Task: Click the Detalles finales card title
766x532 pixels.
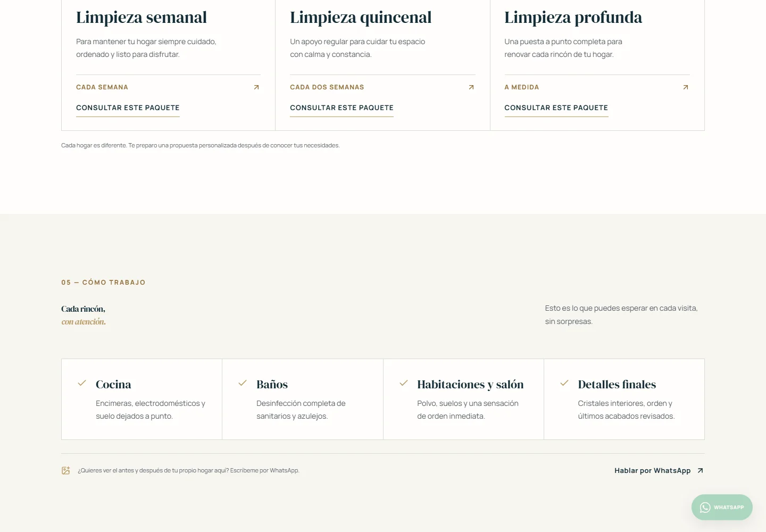Action: click(617, 384)
